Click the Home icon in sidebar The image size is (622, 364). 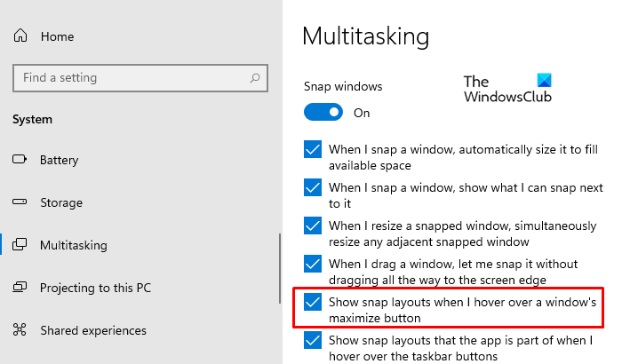pos(20,36)
